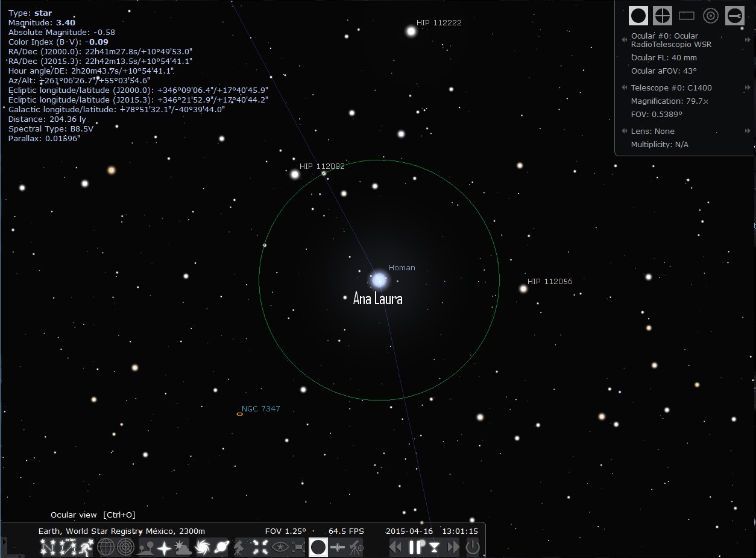Viewport: 756px width, 558px height.
Task: Toggle crosshairs in ocular panel
Action: click(663, 16)
